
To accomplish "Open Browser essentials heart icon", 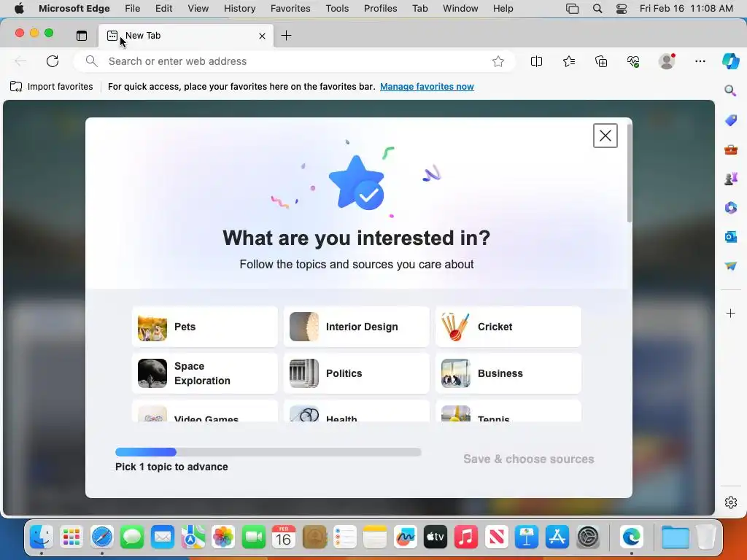I will click(633, 61).
